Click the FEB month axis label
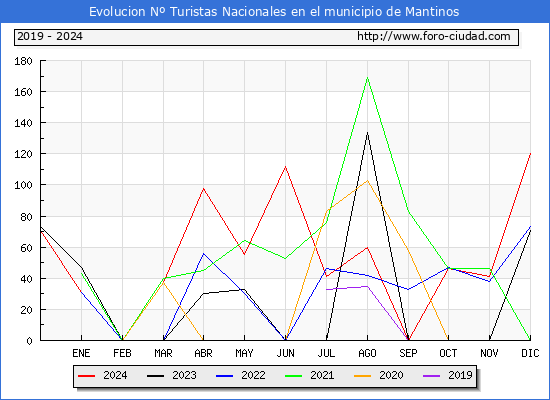This screenshot has height=400, width=550. (x=122, y=353)
